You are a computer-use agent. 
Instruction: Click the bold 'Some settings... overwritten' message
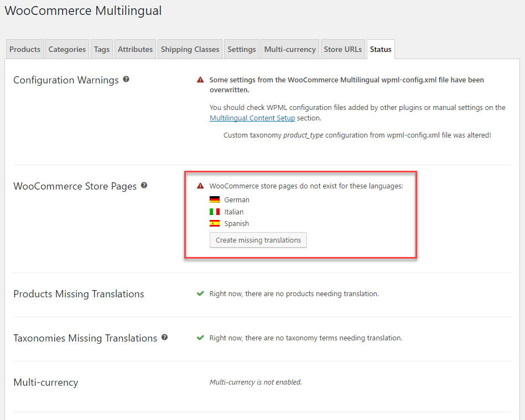(346, 85)
